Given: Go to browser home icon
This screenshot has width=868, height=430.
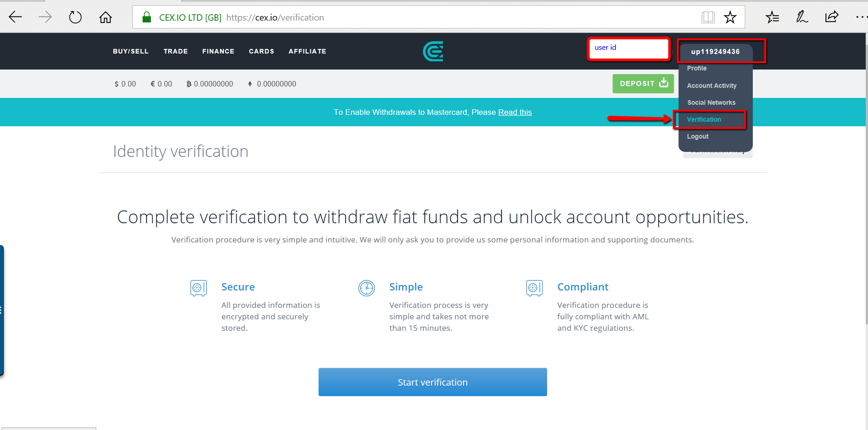Looking at the screenshot, I should [x=106, y=17].
